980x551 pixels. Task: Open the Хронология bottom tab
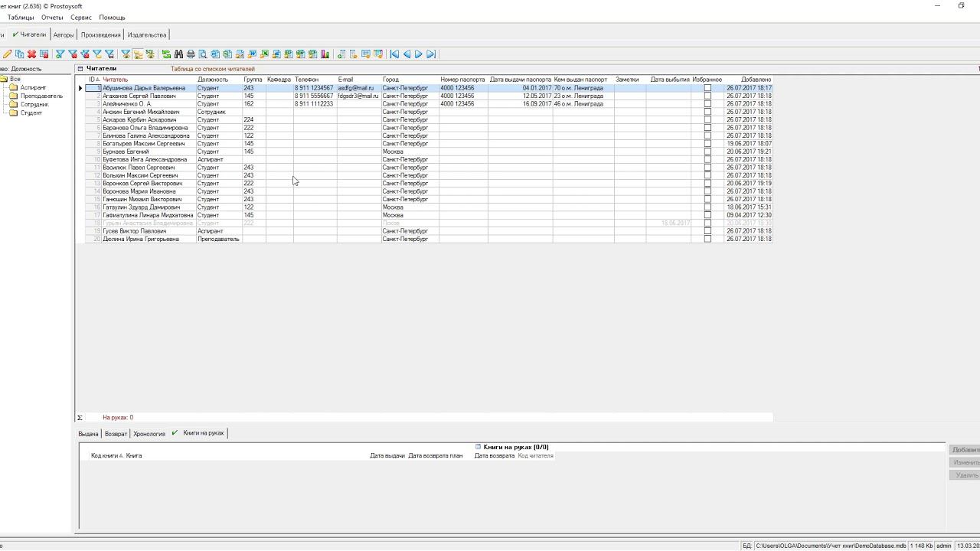tap(149, 434)
